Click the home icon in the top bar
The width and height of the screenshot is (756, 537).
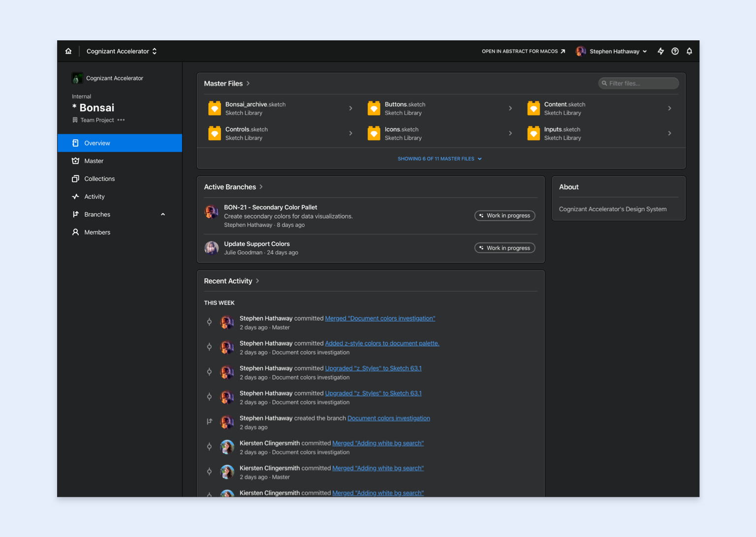68,51
